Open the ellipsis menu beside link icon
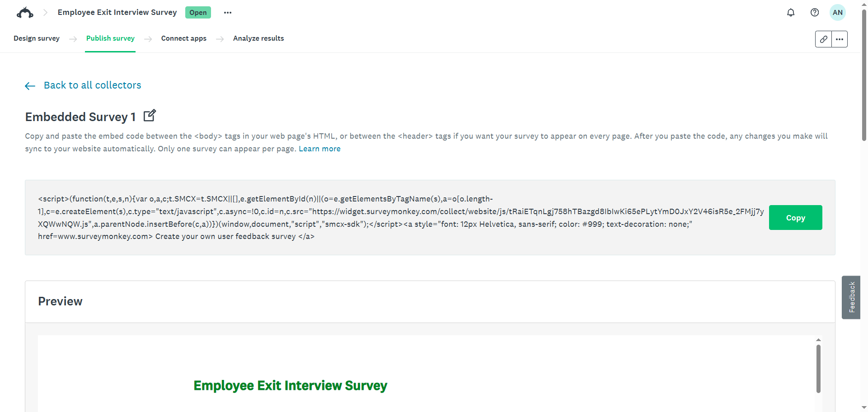Viewport: 868px width, 412px height. tap(840, 39)
